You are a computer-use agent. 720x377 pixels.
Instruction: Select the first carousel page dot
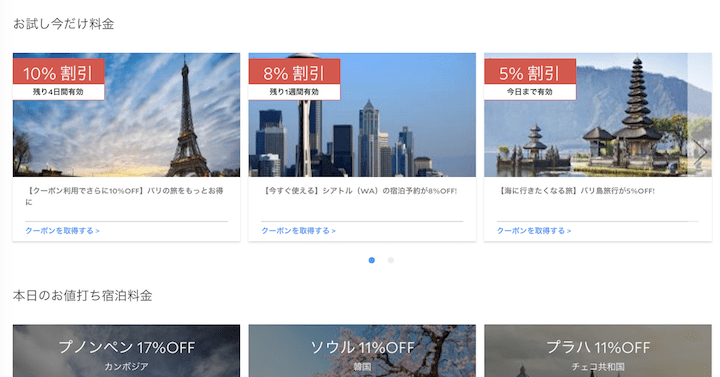(371, 260)
